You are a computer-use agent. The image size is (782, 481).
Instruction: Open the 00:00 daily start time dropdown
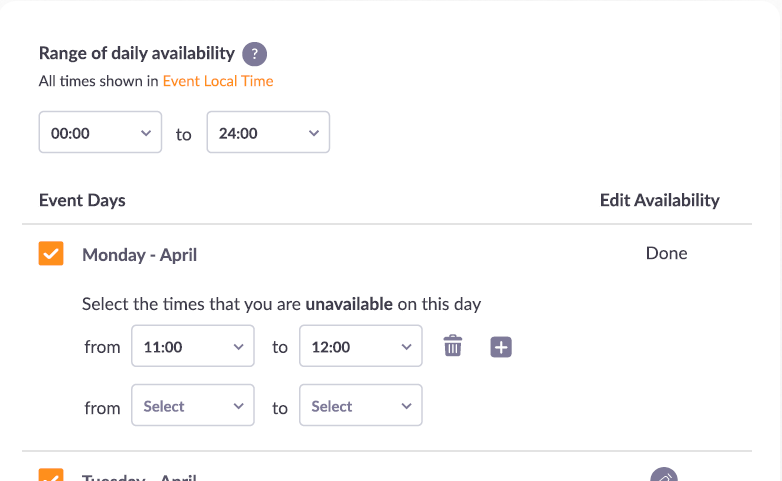point(100,132)
